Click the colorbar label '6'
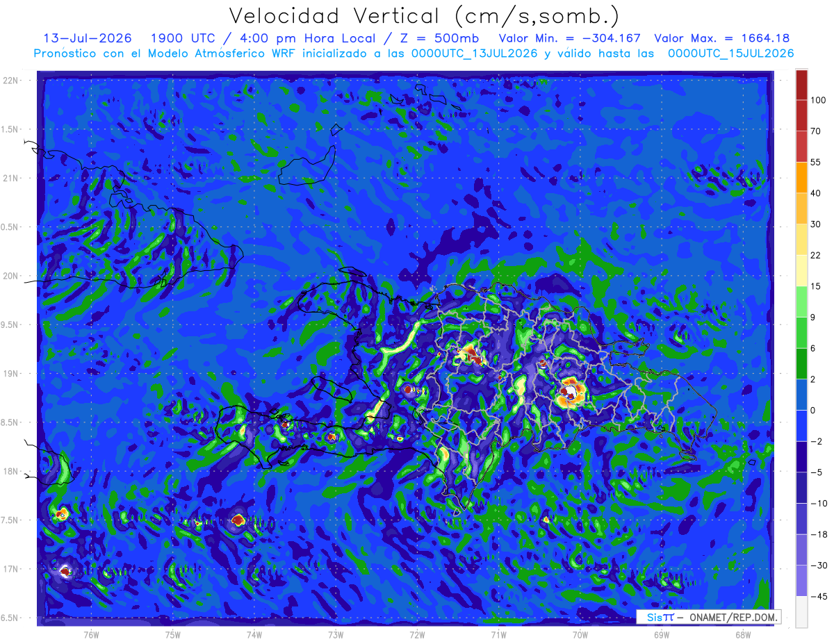 point(814,348)
